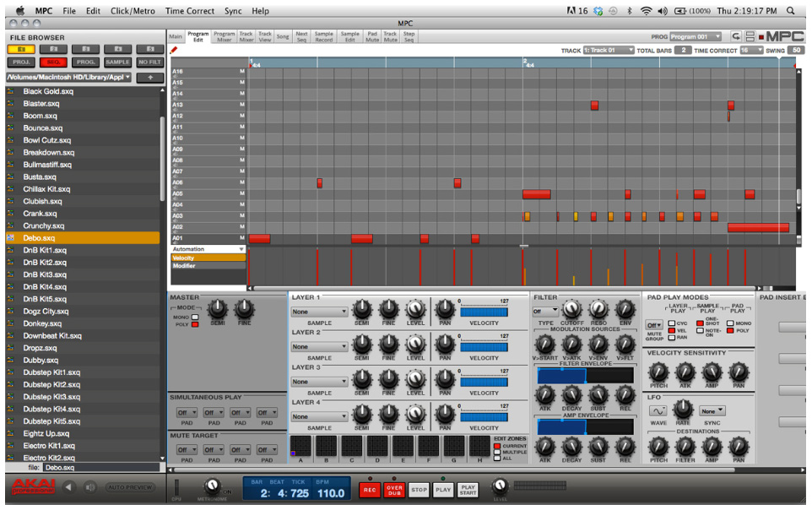Open the Wi-Fi status menu
This screenshot has height=510, width=812.
[x=647, y=10]
